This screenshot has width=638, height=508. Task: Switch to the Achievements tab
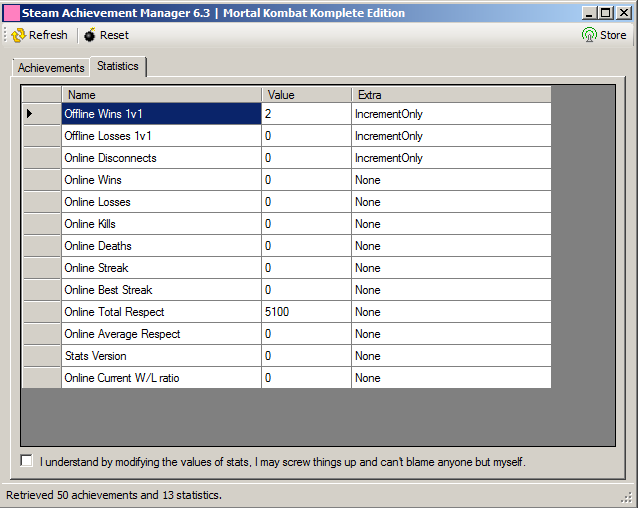click(x=51, y=68)
